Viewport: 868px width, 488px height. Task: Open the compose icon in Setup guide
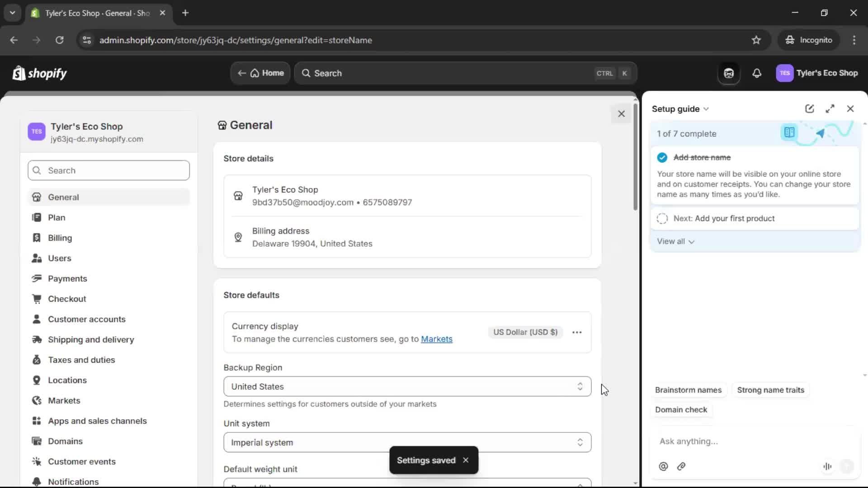pyautogui.click(x=809, y=108)
